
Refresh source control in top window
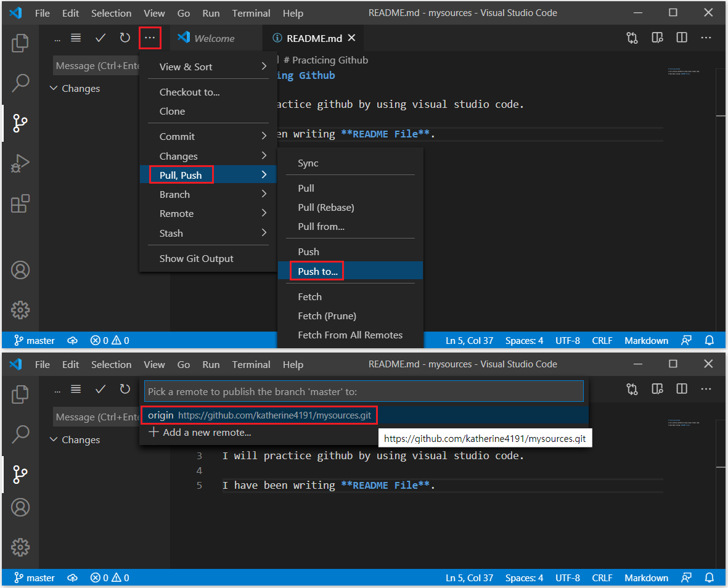click(x=125, y=38)
